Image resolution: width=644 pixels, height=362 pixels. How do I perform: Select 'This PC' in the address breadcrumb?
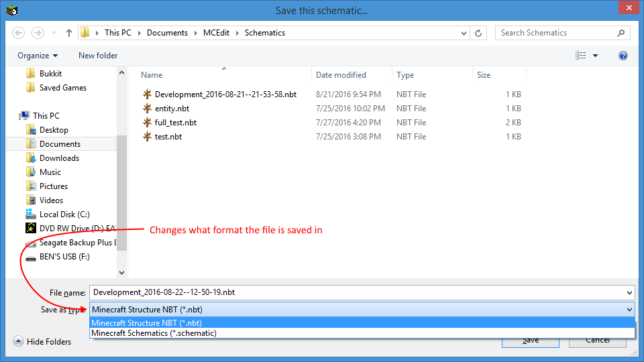(118, 33)
